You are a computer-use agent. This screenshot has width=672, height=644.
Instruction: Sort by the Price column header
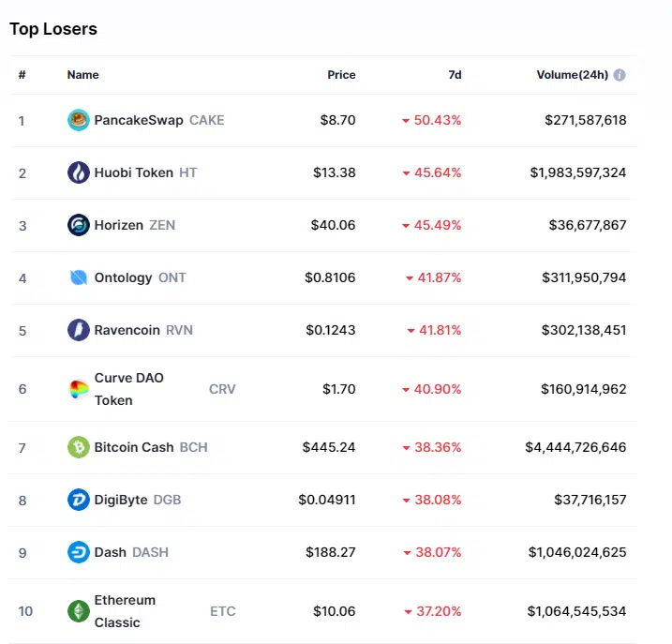341,75
